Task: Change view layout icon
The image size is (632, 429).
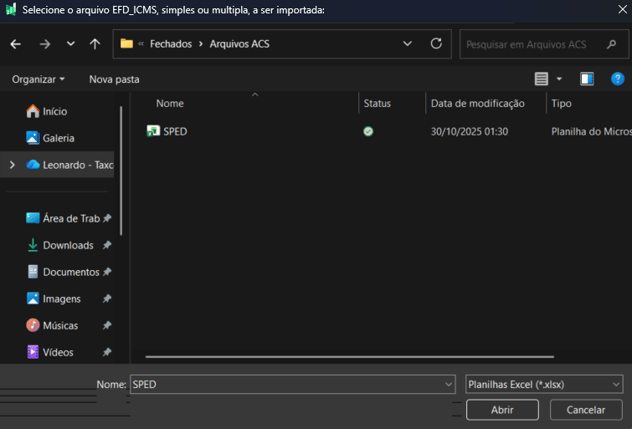Action: [541, 79]
